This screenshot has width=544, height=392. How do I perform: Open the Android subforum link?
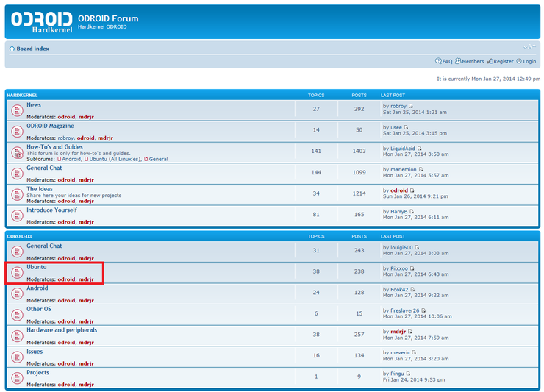[x=71, y=159]
